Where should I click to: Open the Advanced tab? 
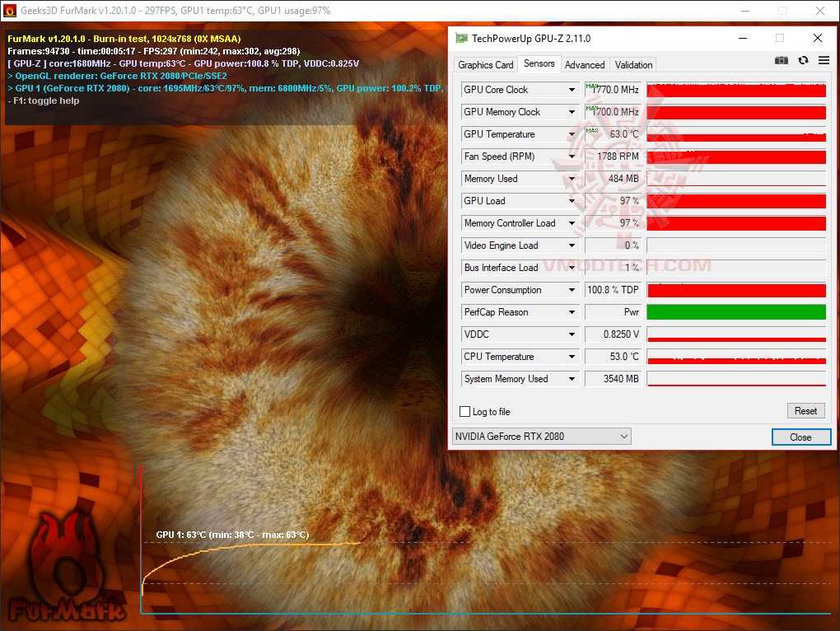[x=585, y=65]
